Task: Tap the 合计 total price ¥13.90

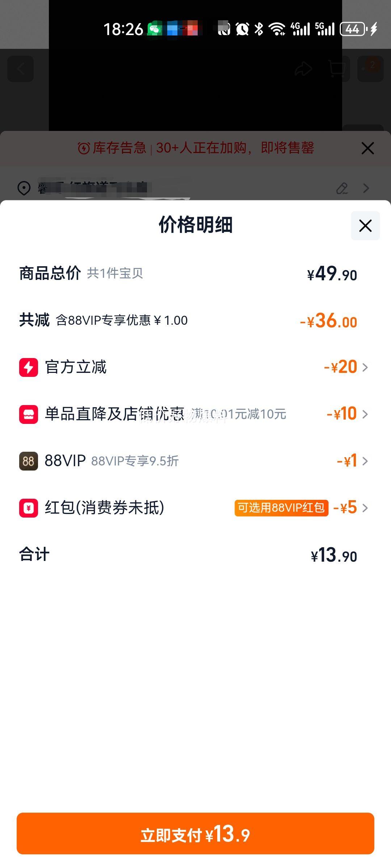Action: coord(334,556)
